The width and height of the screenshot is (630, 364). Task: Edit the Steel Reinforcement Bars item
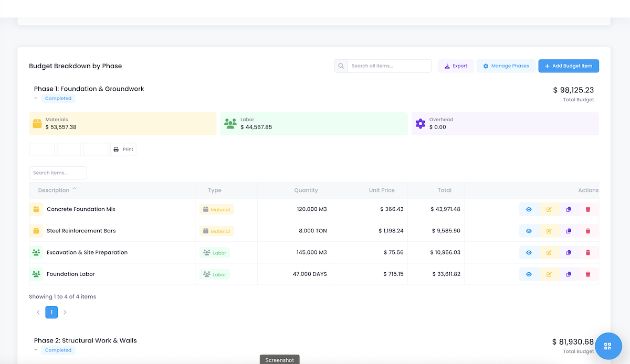[x=549, y=231]
